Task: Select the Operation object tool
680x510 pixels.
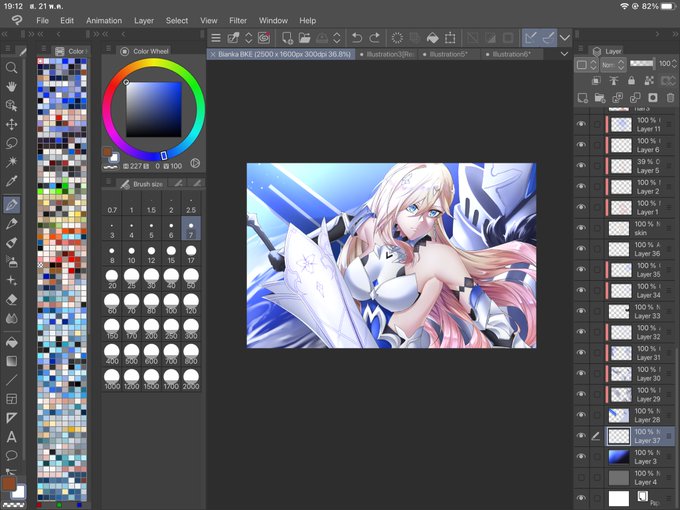Action: 11,105
